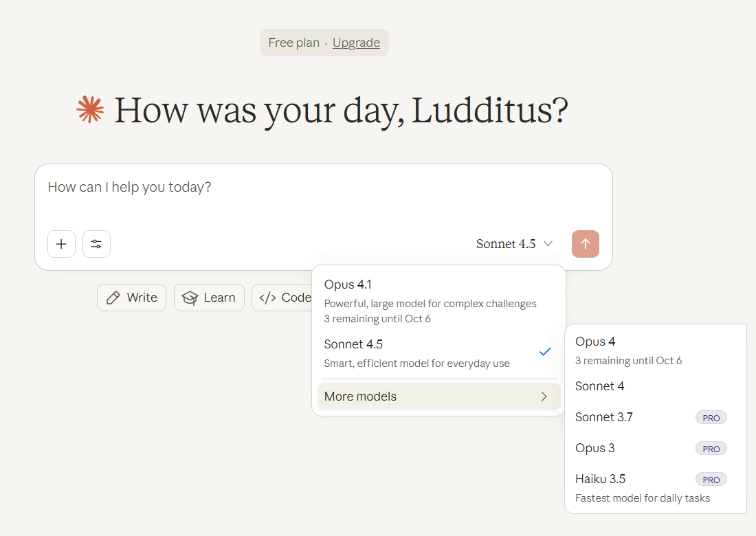Viewport: 756px width, 536px height.
Task: Click the code brackets icon
Action: 267,298
